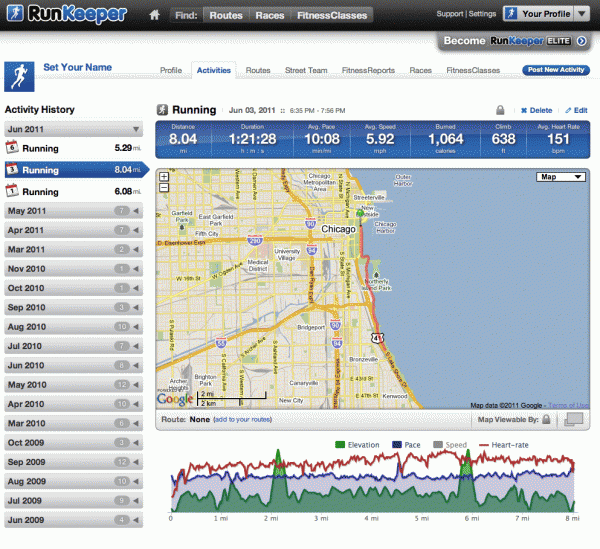Viewport: 600px width, 549px height.
Task: Open the 5.29 mi Running activity
Action: tap(73, 148)
